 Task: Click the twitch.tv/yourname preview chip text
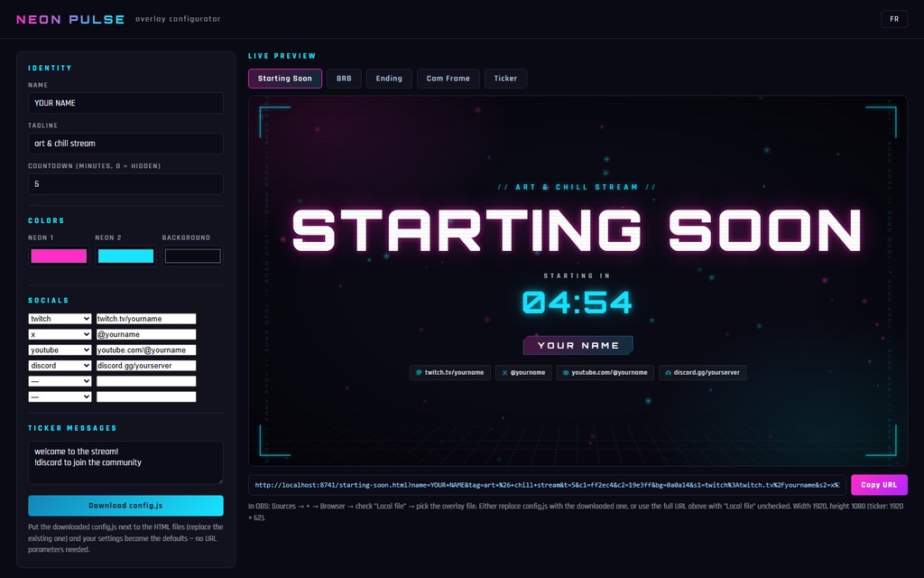(x=455, y=373)
